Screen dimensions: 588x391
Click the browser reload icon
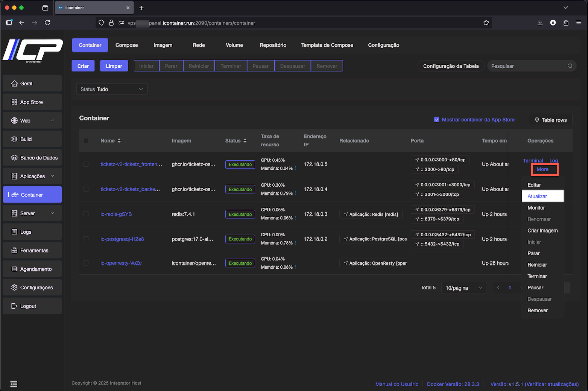tap(47, 23)
